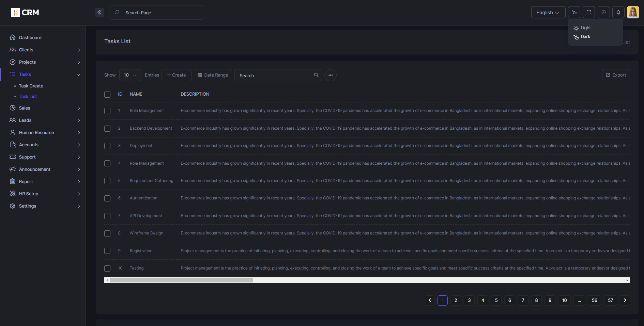644x326 pixels.
Task: Open the English language dropdown
Action: [x=548, y=13]
